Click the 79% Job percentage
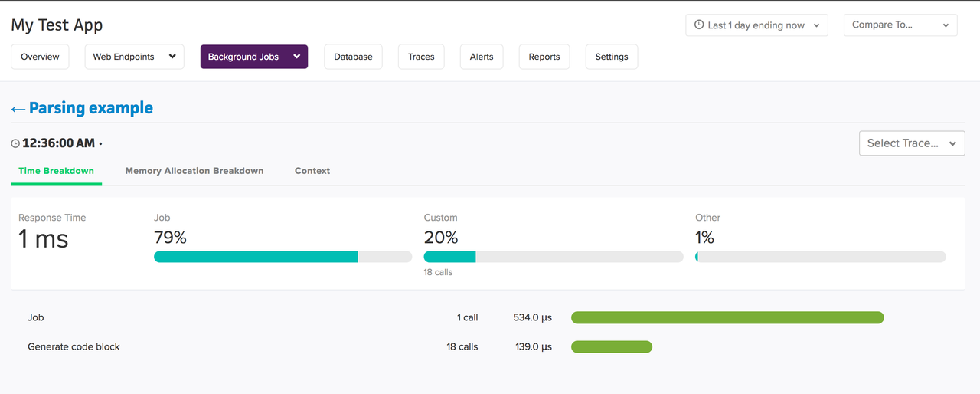The image size is (980, 394). pos(170,238)
